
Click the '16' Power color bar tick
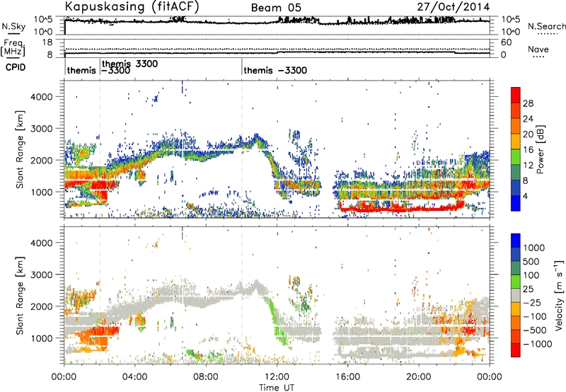[x=528, y=150]
